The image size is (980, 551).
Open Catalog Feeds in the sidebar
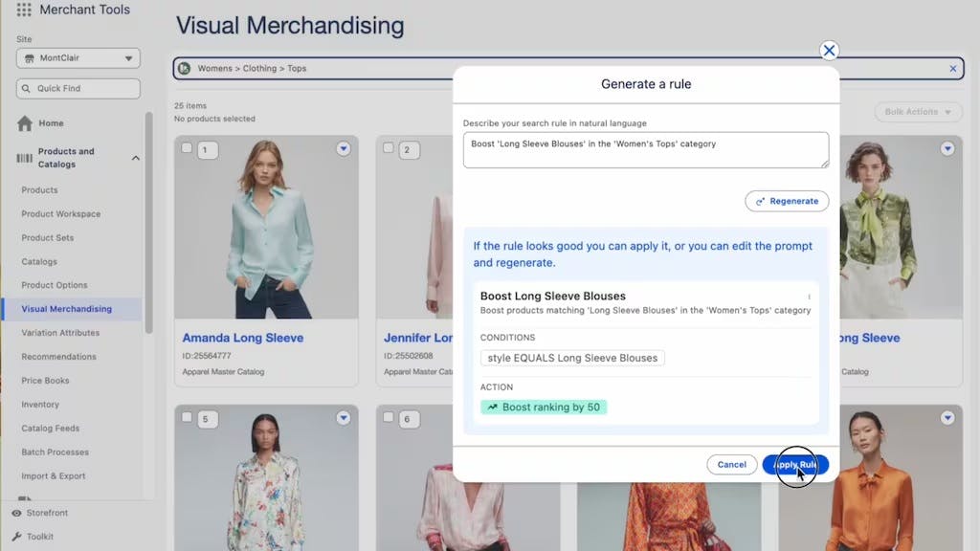[x=50, y=428]
